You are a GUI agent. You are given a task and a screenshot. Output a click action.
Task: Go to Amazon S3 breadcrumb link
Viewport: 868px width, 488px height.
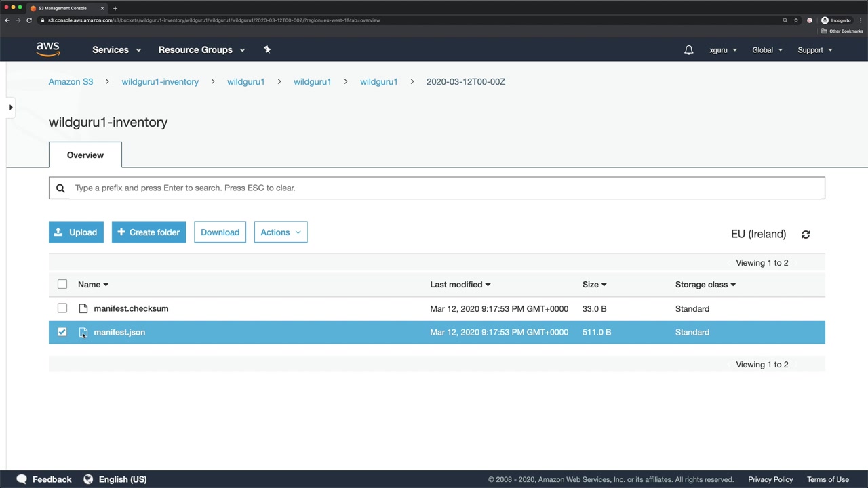tap(71, 82)
